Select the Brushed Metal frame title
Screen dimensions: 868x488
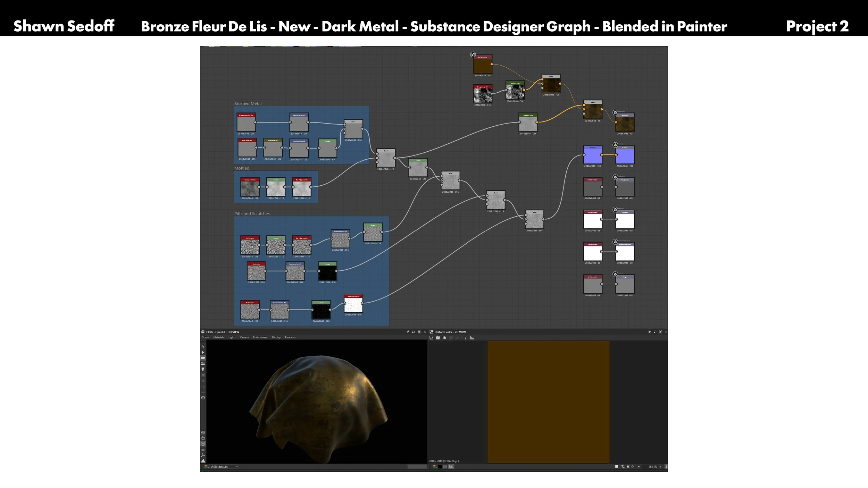[248, 103]
